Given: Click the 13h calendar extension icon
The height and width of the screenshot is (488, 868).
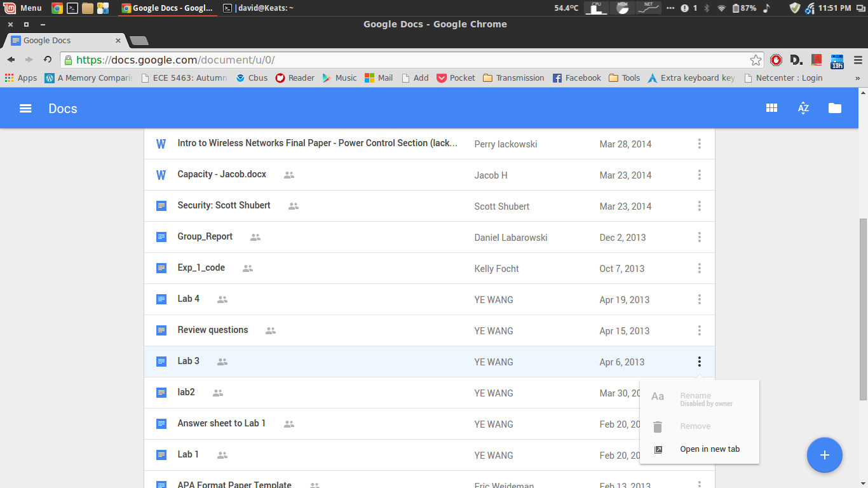Looking at the screenshot, I should tap(837, 61).
